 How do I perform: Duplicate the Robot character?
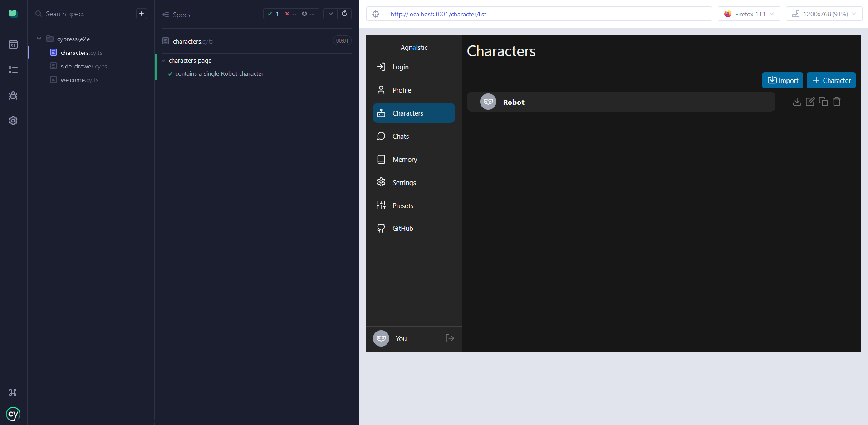[824, 102]
